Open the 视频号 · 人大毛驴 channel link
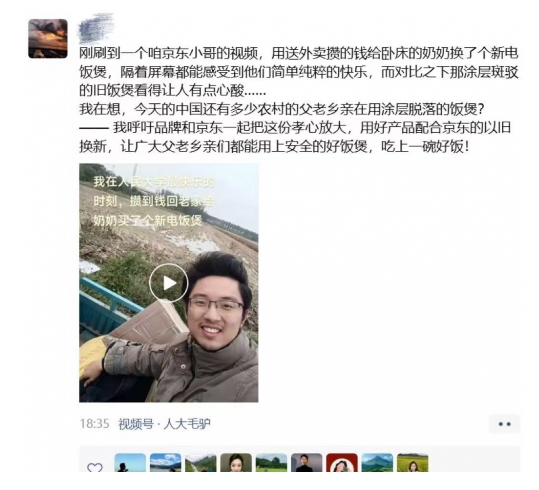 [164, 424]
